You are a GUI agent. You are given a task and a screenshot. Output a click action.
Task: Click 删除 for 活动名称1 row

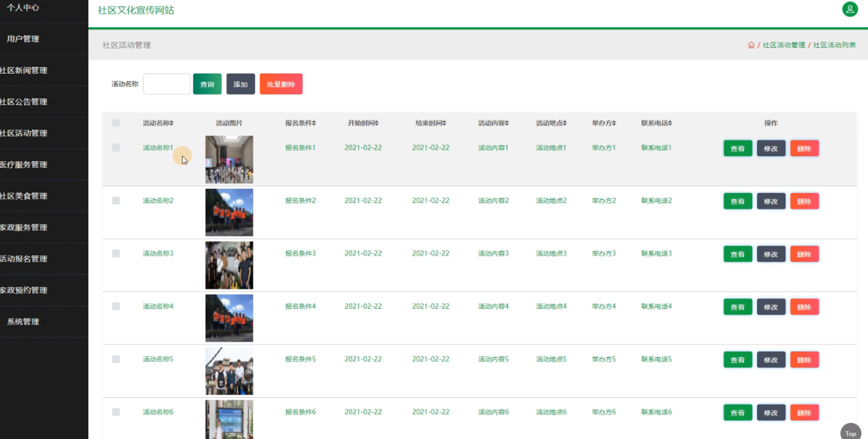[x=804, y=148]
